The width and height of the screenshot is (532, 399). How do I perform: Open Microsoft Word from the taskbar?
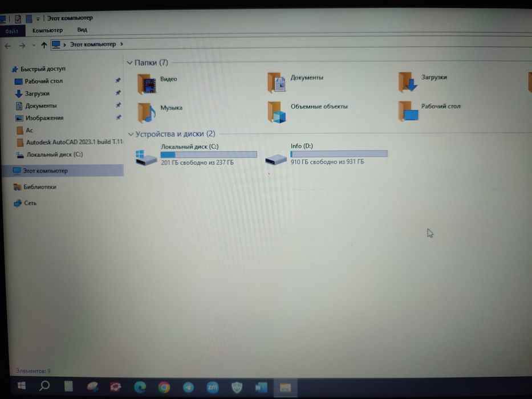(x=261, y=387)
